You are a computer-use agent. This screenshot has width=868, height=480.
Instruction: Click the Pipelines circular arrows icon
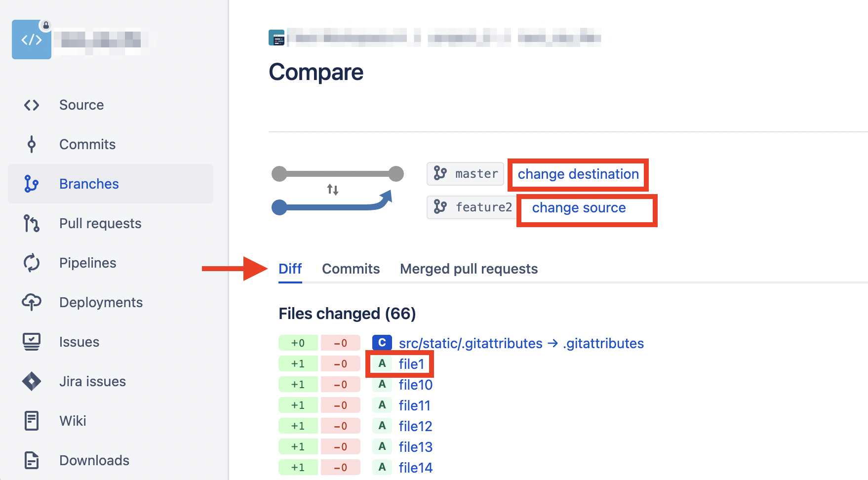pos(32,263)
